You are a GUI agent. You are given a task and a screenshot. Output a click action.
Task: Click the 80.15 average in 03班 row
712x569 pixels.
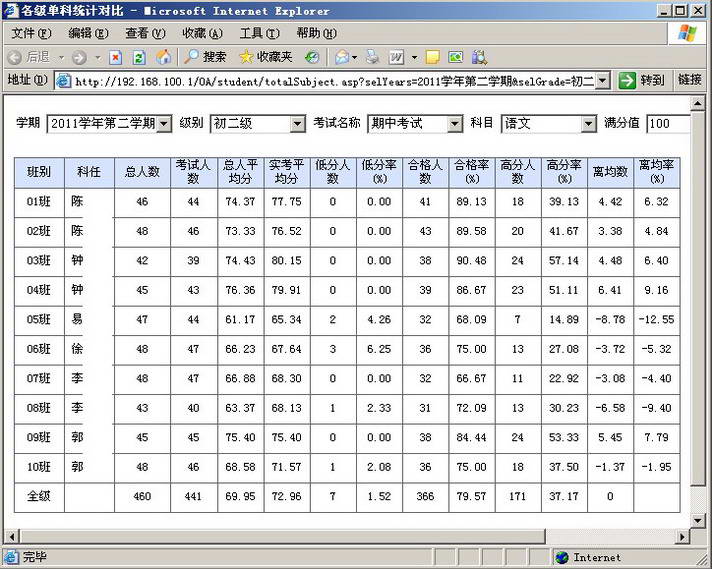click(x=286, y=261)
